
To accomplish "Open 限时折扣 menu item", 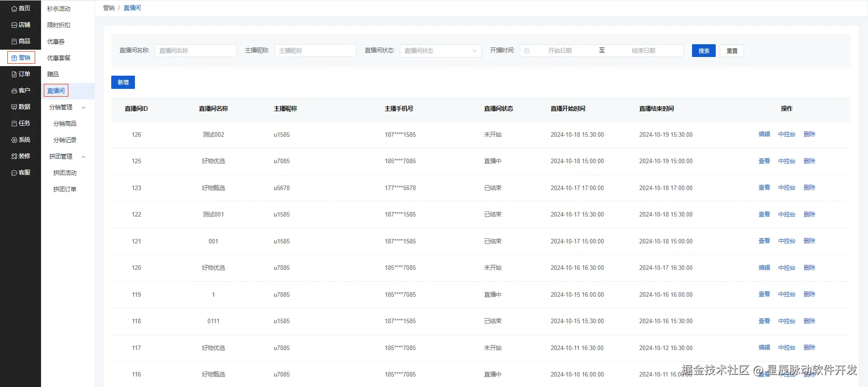I will click(x=59, y=25).
